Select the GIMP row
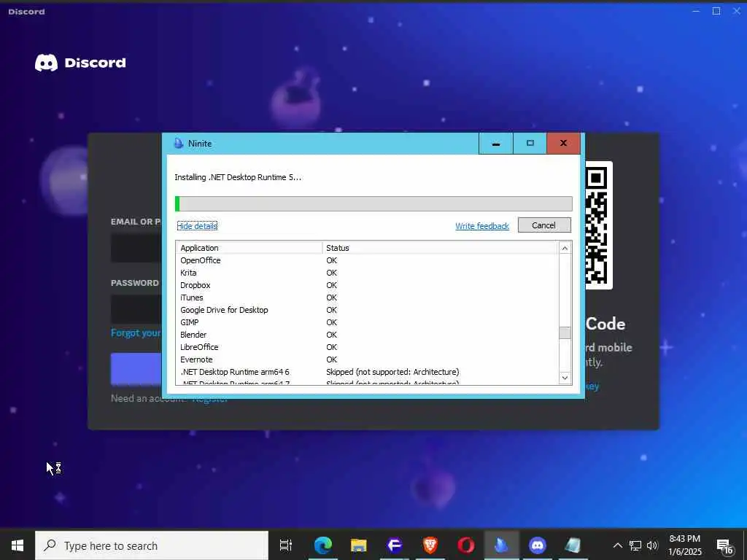747x560 pixels. coord(367,322)
